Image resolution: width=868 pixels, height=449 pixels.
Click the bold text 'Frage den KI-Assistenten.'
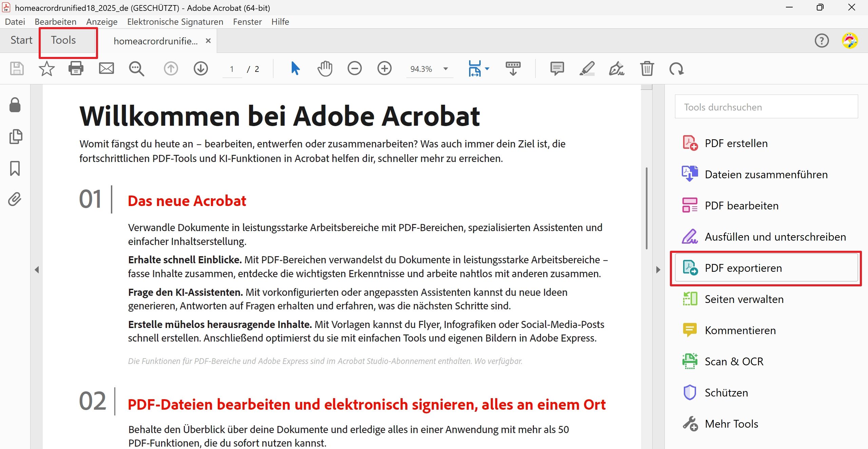(185, 292)
